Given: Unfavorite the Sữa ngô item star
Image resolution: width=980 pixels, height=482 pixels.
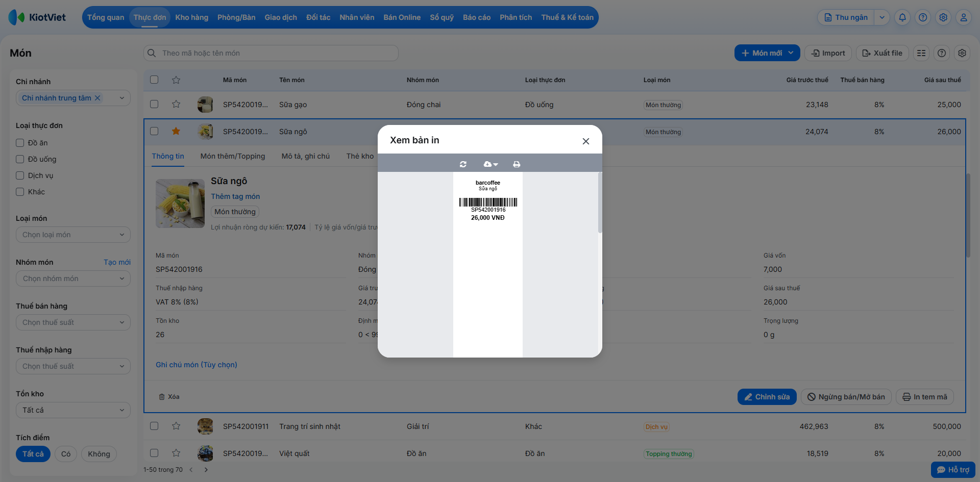Looking at the screenshot, I should 176,131.
